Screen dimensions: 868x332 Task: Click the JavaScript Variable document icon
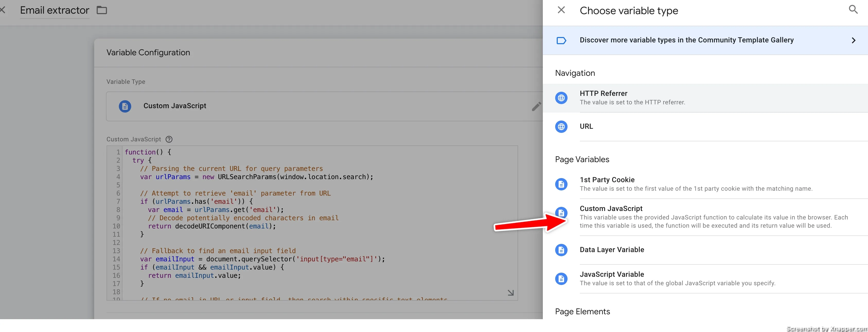[561, 279]
